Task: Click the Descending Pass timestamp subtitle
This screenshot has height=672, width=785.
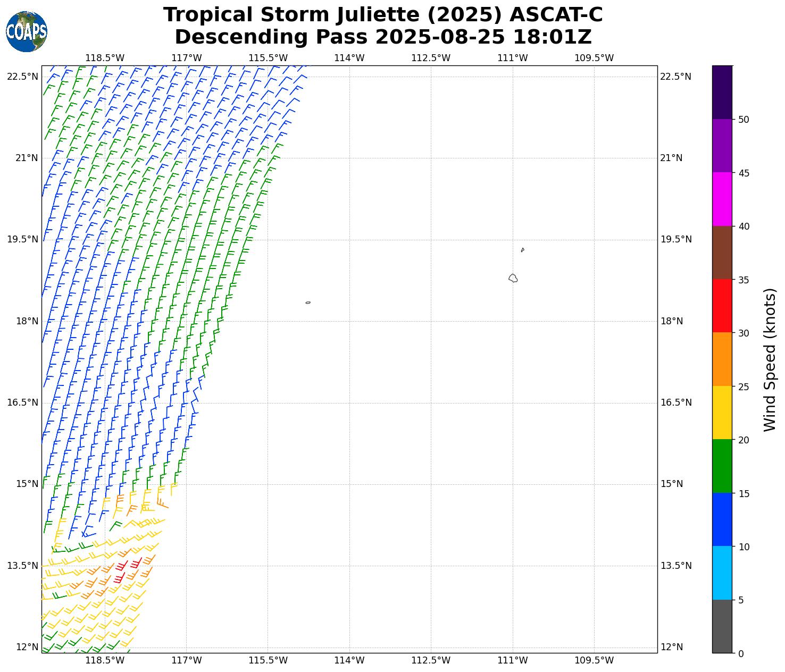Action: click(x=383, y=37)
